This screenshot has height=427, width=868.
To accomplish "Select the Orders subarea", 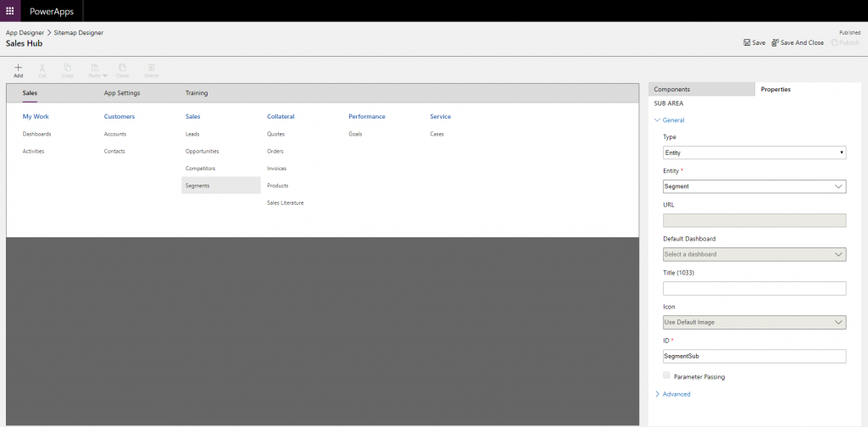I will (x=275, y=151).
